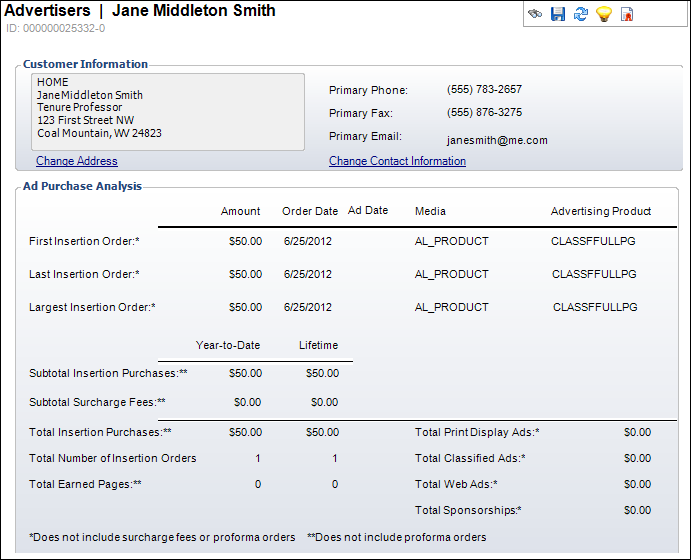Click the Customer Information section title

pos(85,64)
